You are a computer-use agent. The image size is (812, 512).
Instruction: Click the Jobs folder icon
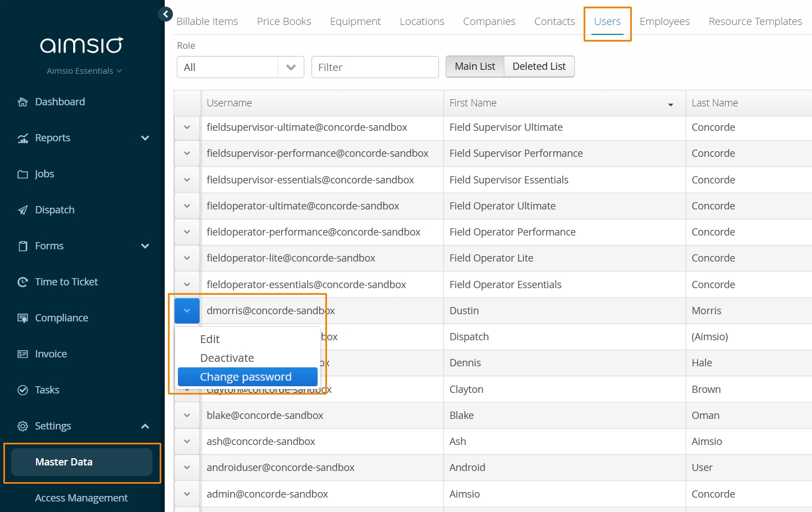click(23, 174)
